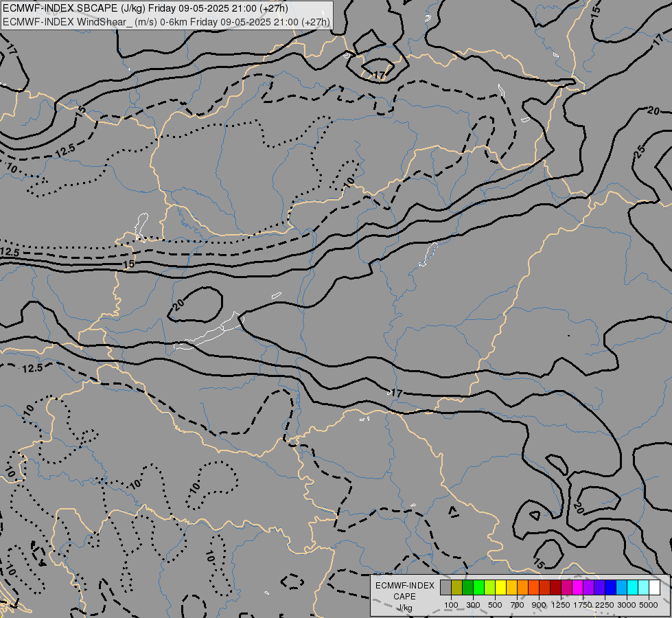The width and height of the screenshot is (672, 618).
Task: Click the legend value 700
Action: tap(518, 605)
